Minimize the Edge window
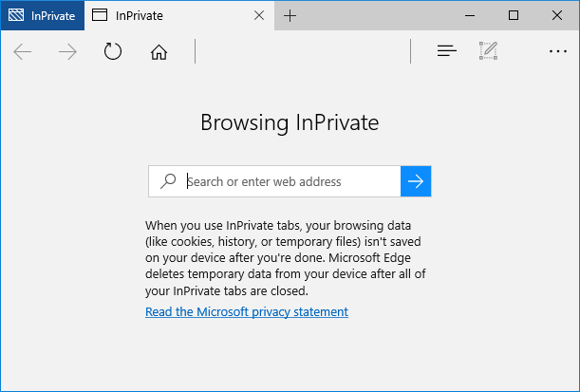This screenshot has height=392, width=580. tap(471, 15)
